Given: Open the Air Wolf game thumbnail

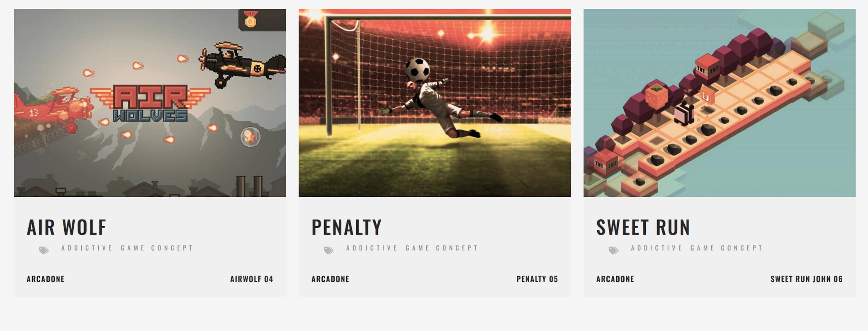Looking at the screenshot, I should point(150,103).
